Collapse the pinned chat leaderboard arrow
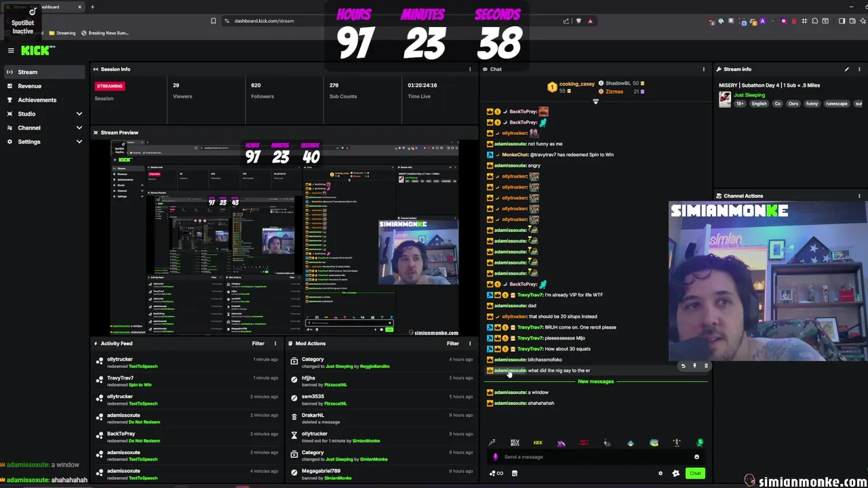 (x=595, y=102)
